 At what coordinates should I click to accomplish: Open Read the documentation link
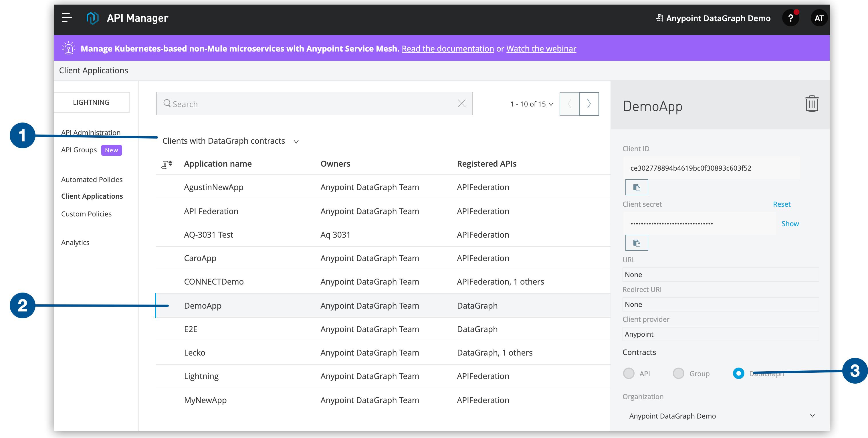pyautogui.click(x=448, y=48)
